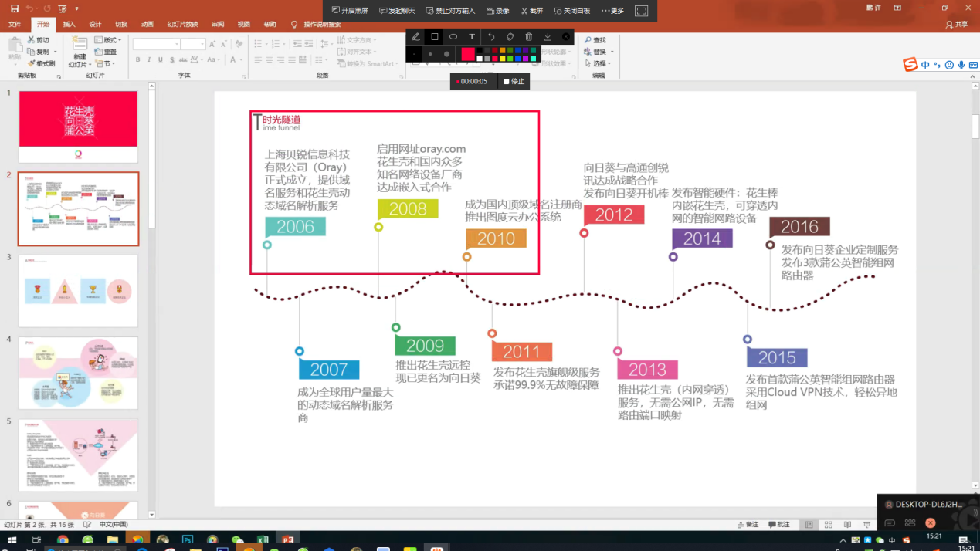The height and width of the screenshot is (551, 980).
Task: Expand the 选择 dropdown in editing group
Action: coord(599,63)
